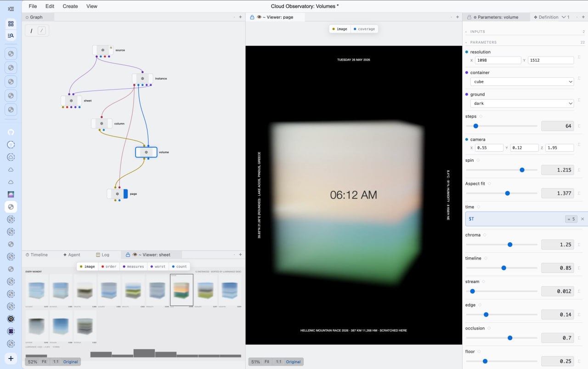Switch to the Timeline tab
This screenshot has height=369, width=588.
click(36, 255)
